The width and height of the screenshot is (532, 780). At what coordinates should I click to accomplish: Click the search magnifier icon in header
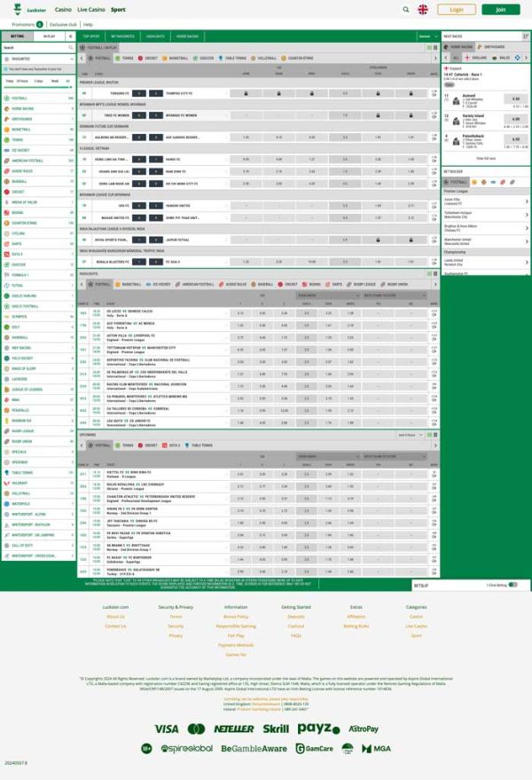click(406, 10)
